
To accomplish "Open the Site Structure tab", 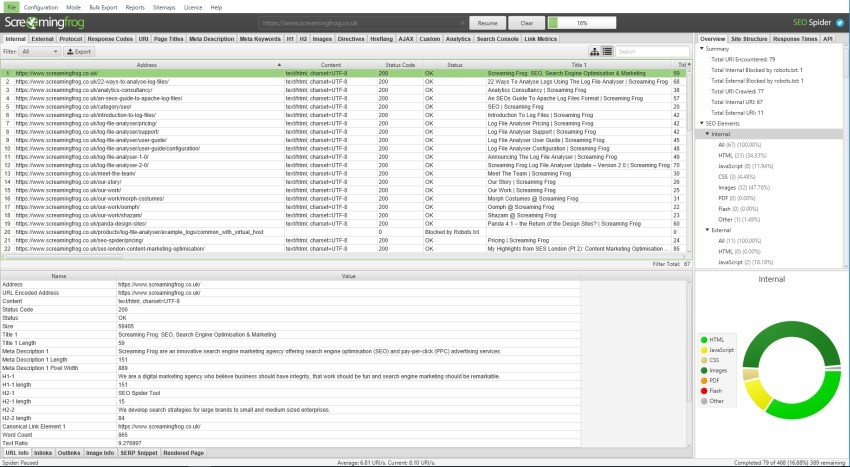I will 749,39.
